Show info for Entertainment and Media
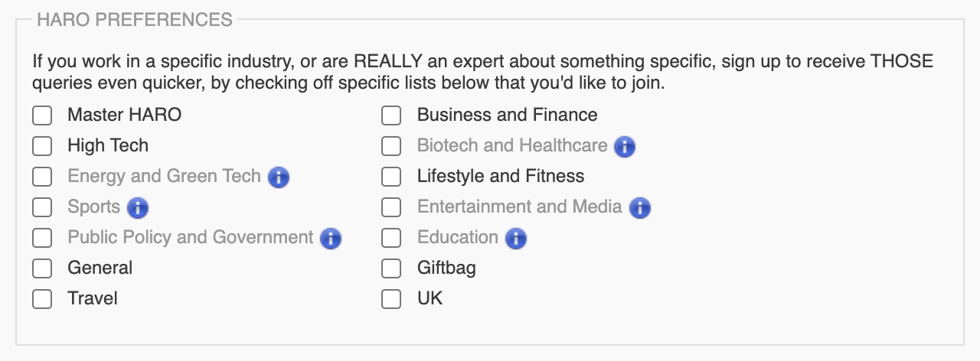 point(639,208)
